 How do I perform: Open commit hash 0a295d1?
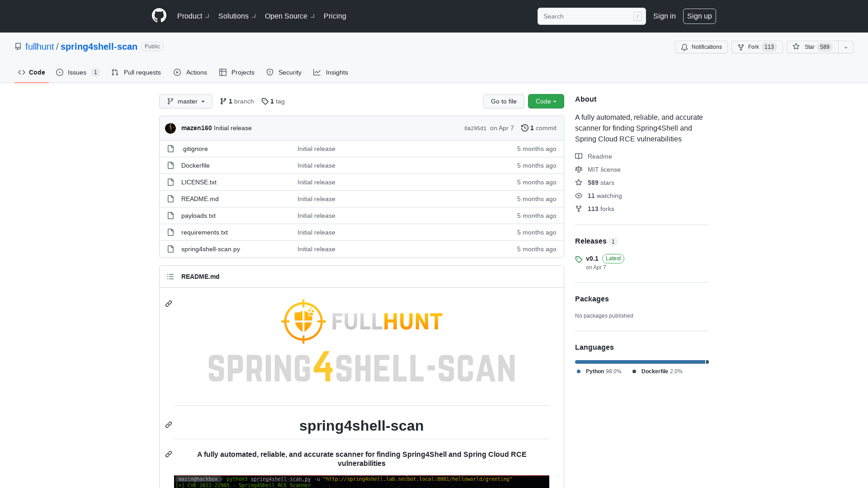coord(475,128)
